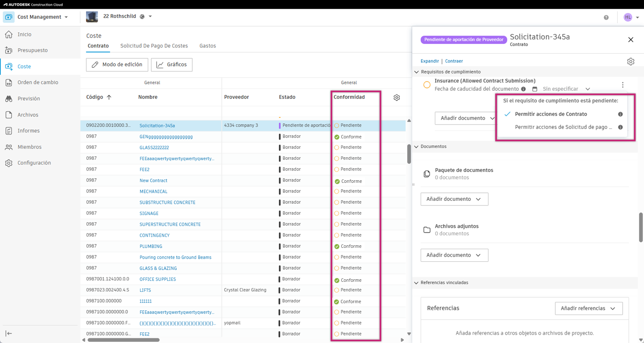Viewport: 644px width, 343px height.
Task: Open the Solicitation-345a contract link
Action: (x=157, y=126)
